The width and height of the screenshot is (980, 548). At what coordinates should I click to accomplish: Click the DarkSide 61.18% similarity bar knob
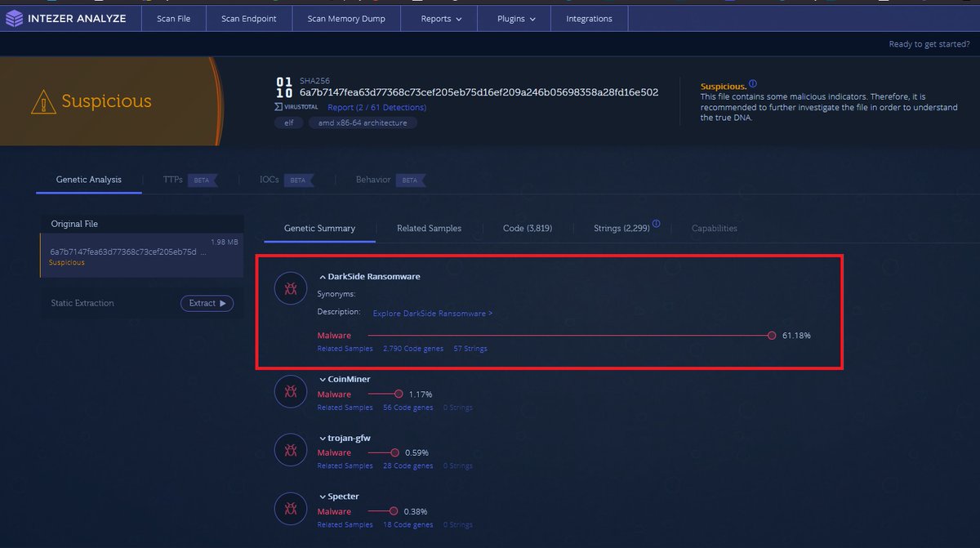coord(772,336)
